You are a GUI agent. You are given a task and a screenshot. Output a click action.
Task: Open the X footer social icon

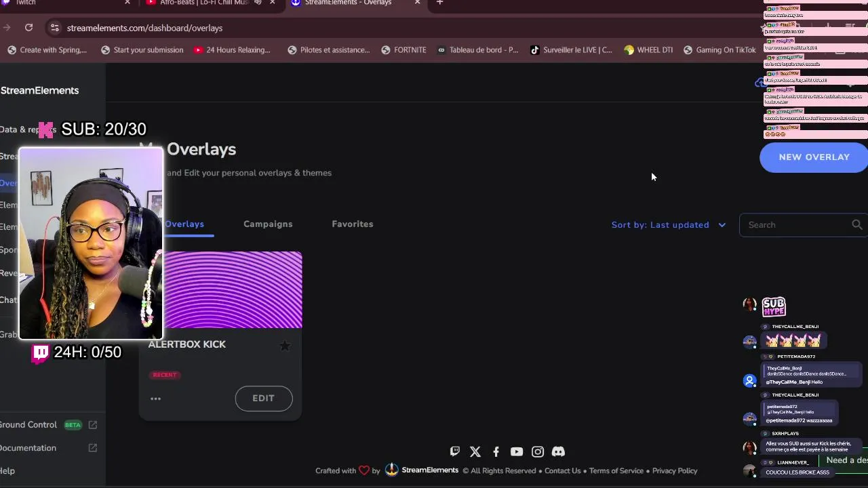point(475,451)
